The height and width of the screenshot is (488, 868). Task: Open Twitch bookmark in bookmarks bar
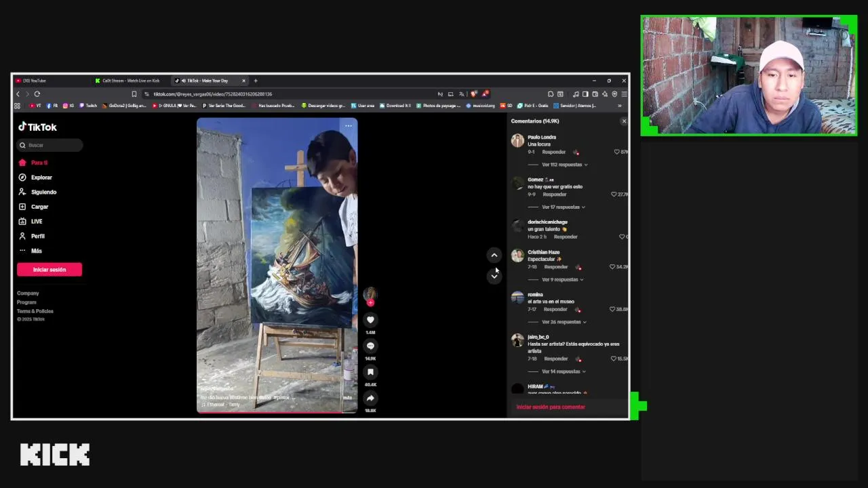88,106
